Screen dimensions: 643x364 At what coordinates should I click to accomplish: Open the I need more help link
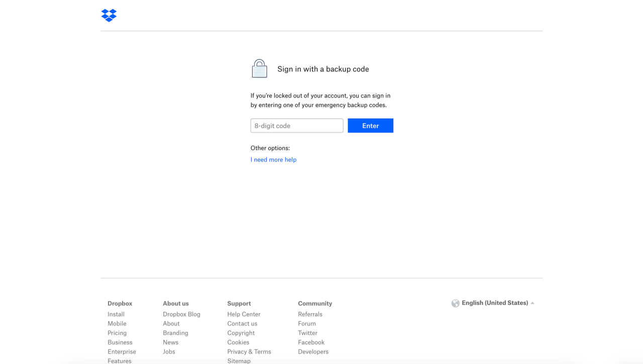(x=273, y=159)
